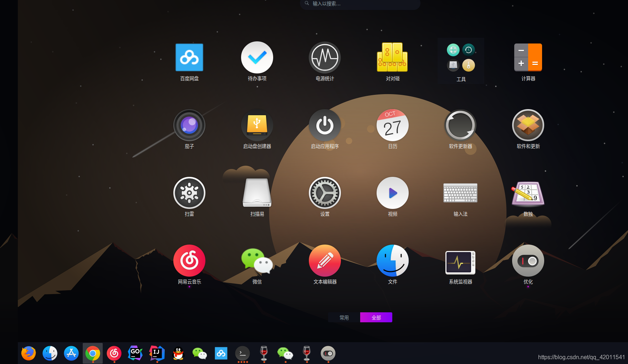Open the terminal from the dock

242,353
